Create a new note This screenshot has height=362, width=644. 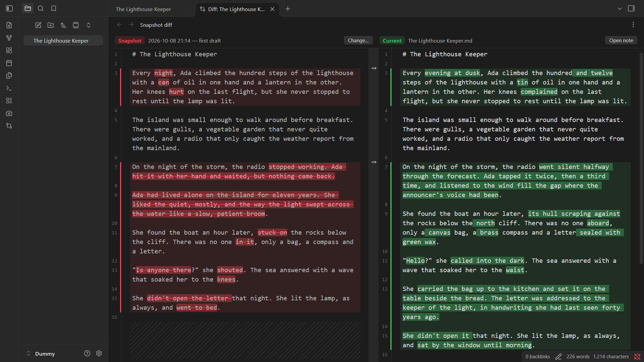pyautogui.click(x=38, y=25)
